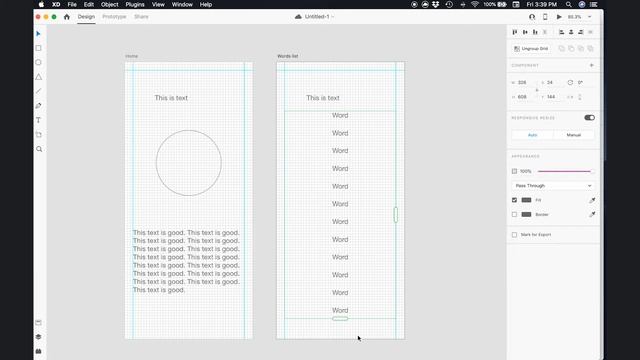
Task: Open the zoom percentage dropdown
Action: (589, 17)
